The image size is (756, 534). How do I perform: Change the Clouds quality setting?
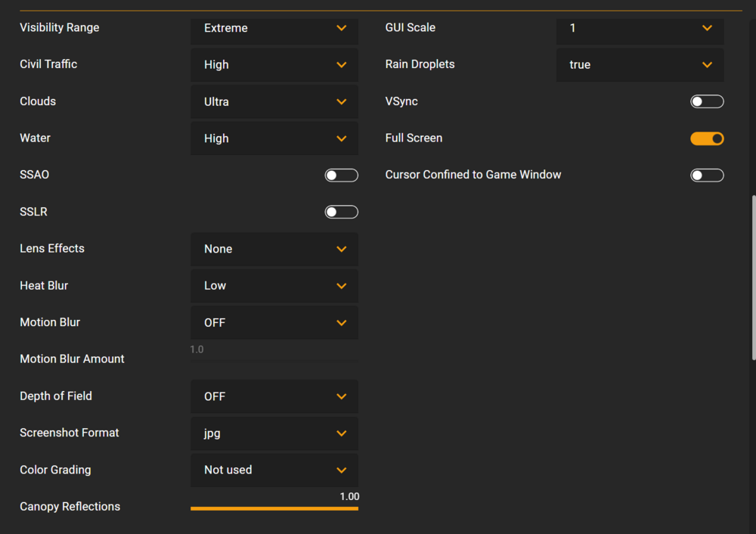274,101
